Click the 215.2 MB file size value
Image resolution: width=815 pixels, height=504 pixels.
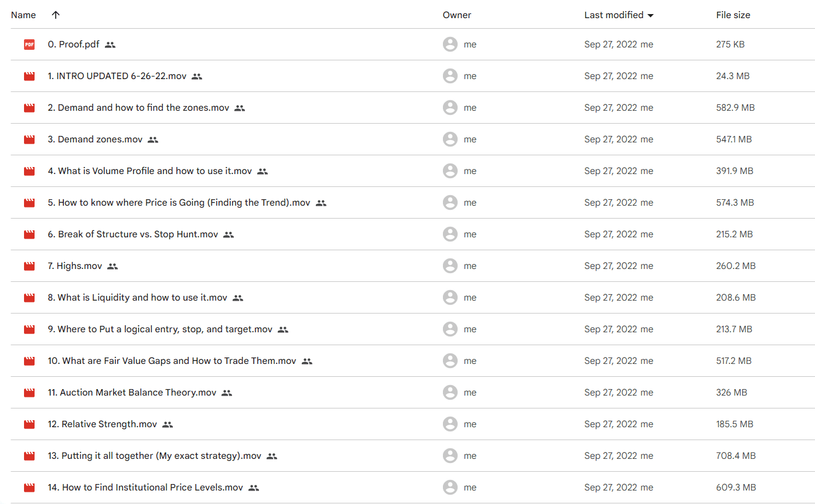[735, 234]
